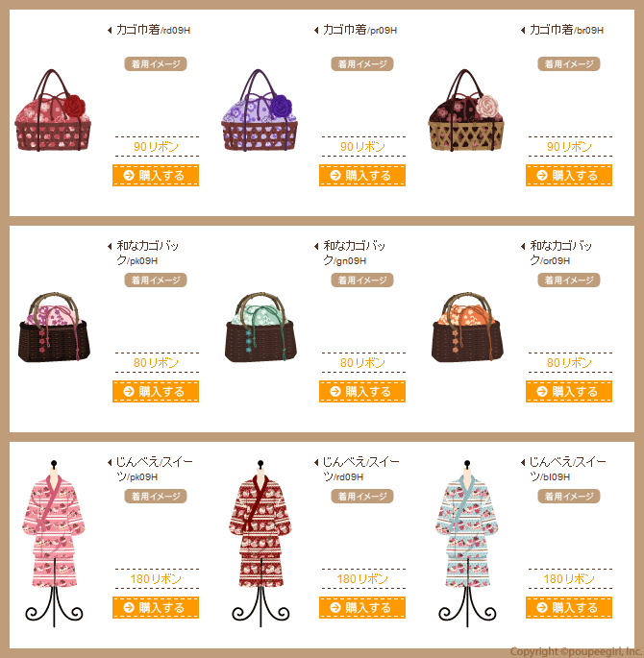Click the red カゴ巾着 bag image
The image size is (644, 658).
coord(53,110)
